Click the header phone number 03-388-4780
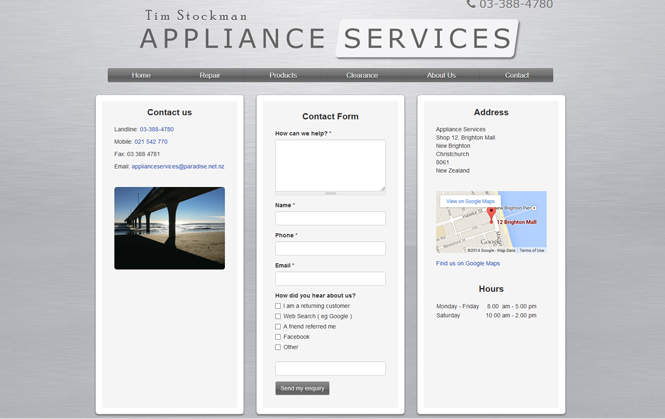Screen dimensions: 665x419 [516, 4]
